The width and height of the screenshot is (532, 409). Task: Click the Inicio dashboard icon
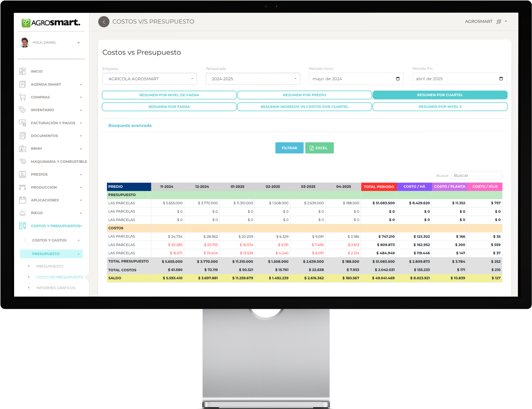[22, 71]
